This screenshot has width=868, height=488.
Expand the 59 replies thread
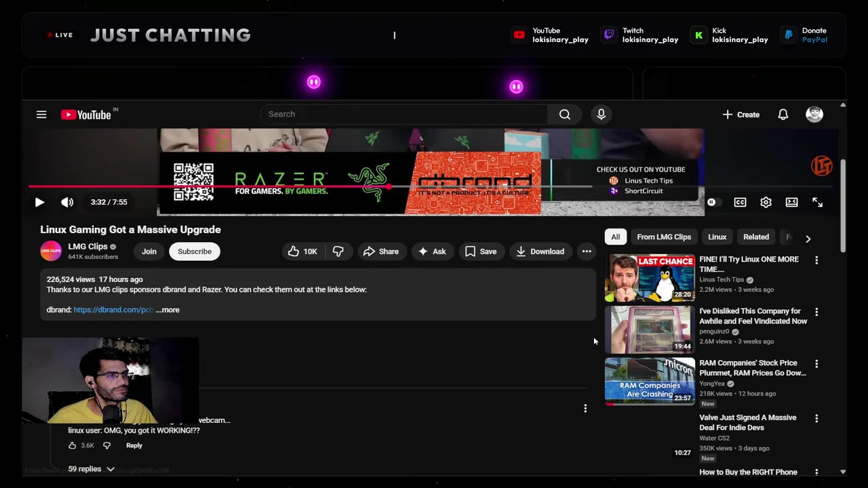click(x=92, y=469)
